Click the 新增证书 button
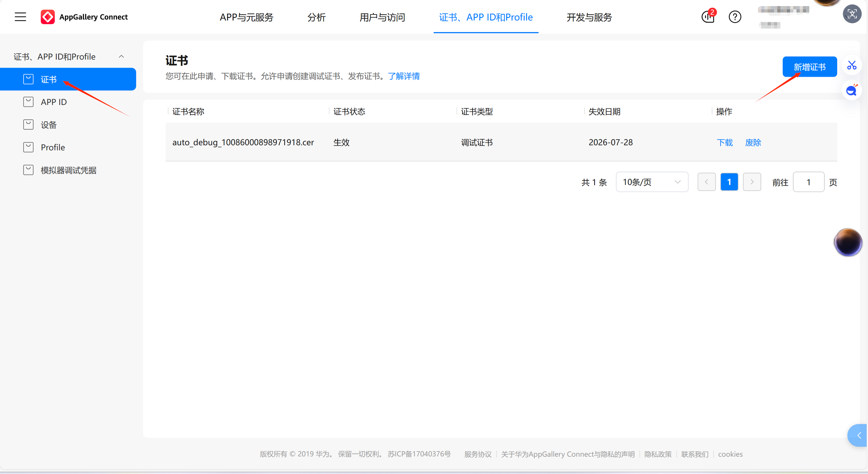Image resolution: width=868 pixels, height=474 pixels. (809, 67)
